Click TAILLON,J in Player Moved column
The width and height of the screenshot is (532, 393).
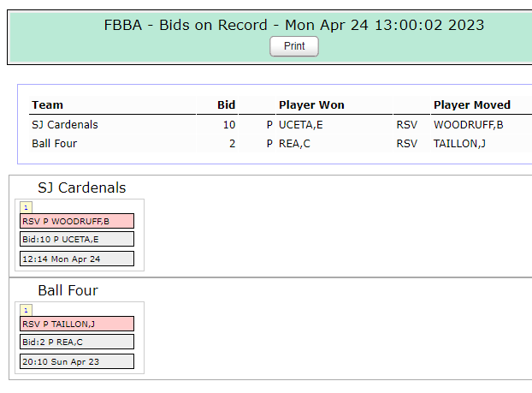(x=459, y=144)
